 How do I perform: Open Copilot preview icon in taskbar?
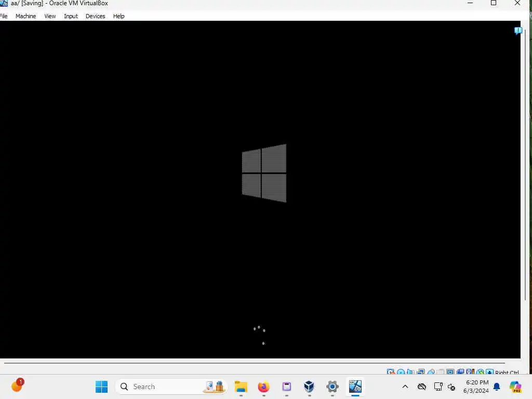coord(515,387)
